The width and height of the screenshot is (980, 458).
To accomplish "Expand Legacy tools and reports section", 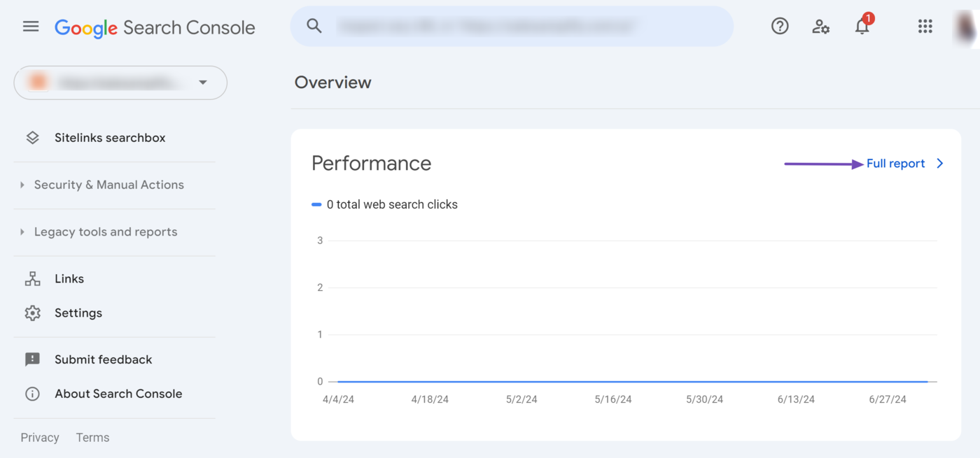I will click(x=105, y=232).
